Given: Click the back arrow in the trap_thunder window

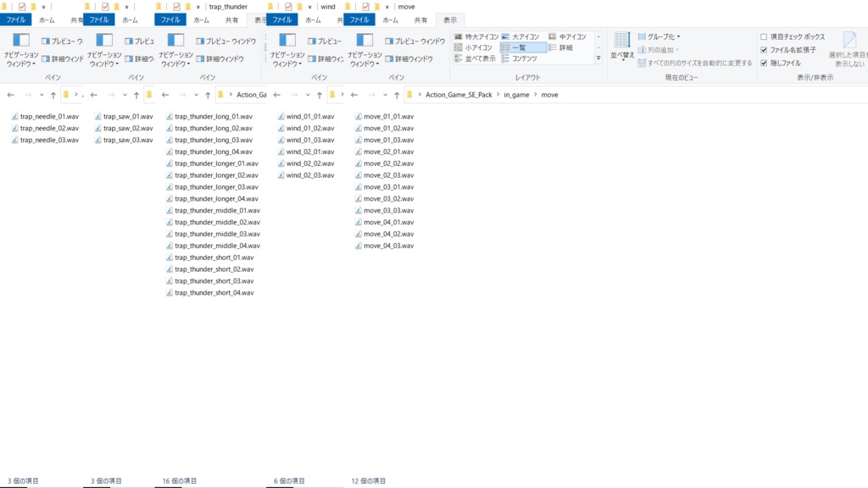Looking at the screenshot, I should 165,95.
